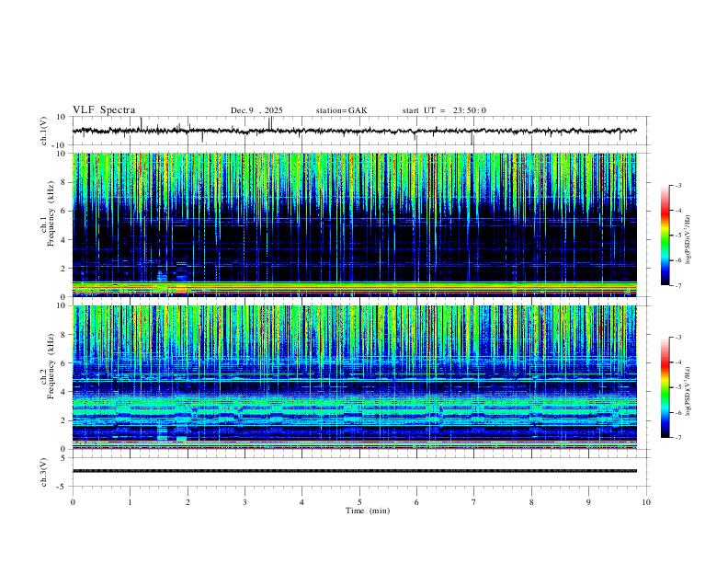This screenshot has width=728, height=563.
Task: Click the ch.2 spectrogram "Frequency (kHz)" axis label
Action: point(51,366)
